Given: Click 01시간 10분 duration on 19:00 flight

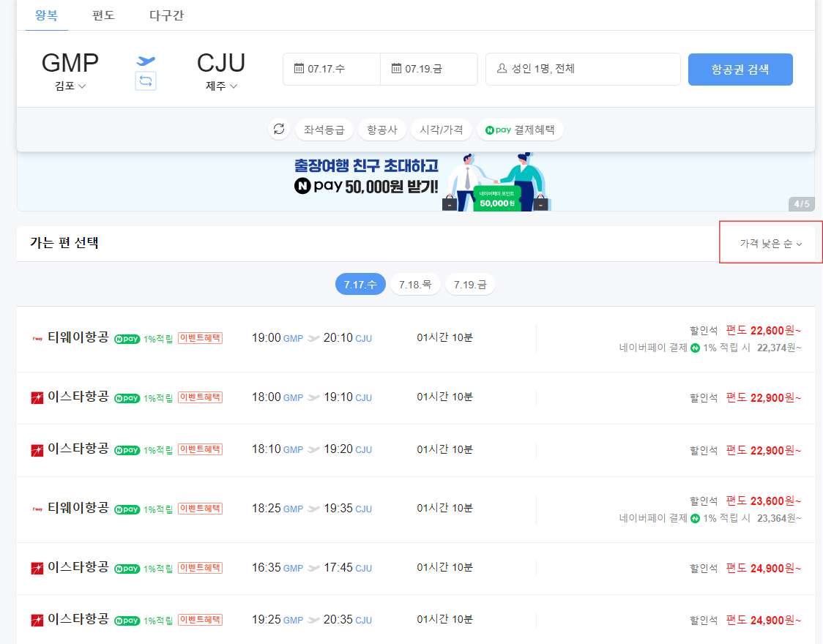Looking at the screenshot, I should click(x=444, y=337).
